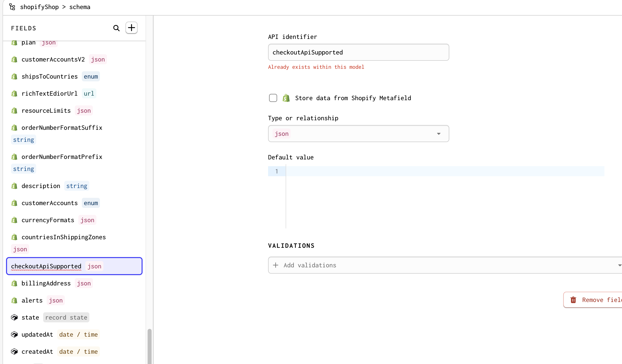Image resolution: width=622 pixels, height=364 pixels.
Task: Click Shopify icon beside currencyFormats
Action: point(14,220)
